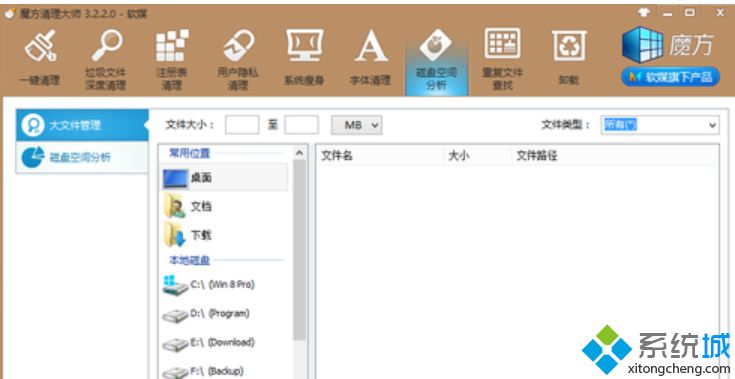Click the skin shirt icon in title bar
735x379 pixels.
tap(644, 13)
